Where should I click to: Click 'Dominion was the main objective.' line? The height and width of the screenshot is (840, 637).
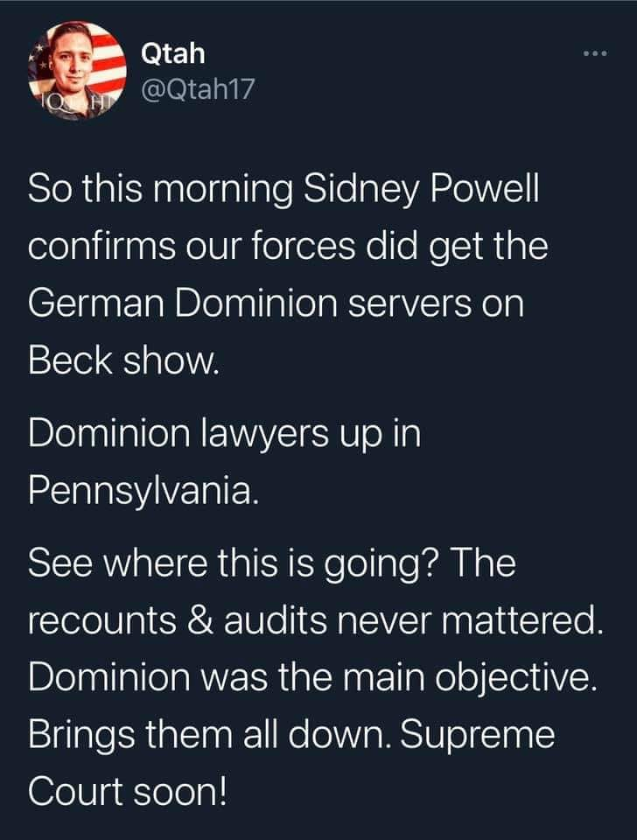pyautogui.click(x=312, y=678)
